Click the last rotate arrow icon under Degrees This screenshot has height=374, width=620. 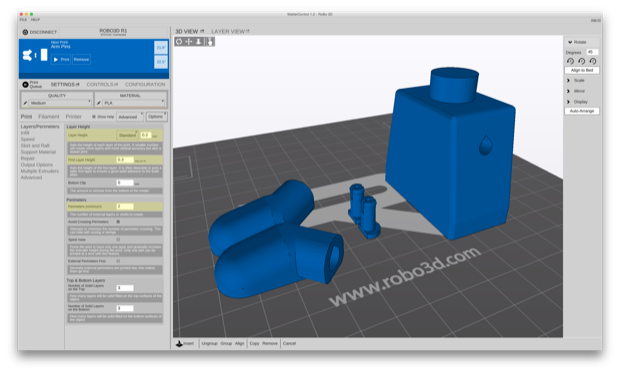(x=593, y=61)
